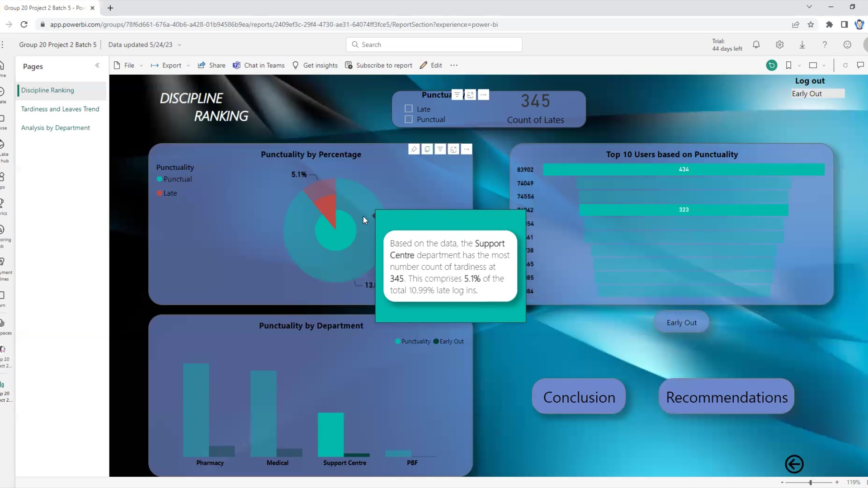Check the Punctual slicer checkbox
The image size is (868, 488).
tap(409, 119)
